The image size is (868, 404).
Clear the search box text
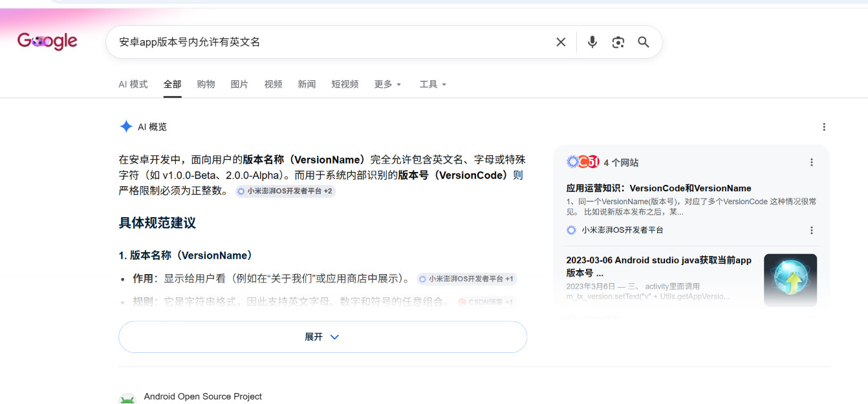click(x=561, y=42)
